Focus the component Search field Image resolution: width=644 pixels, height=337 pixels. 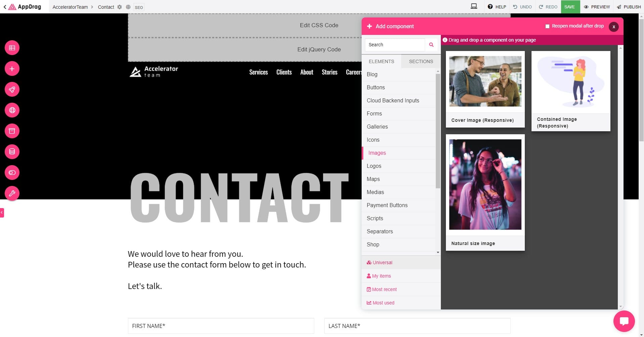[x=395, y=45]
